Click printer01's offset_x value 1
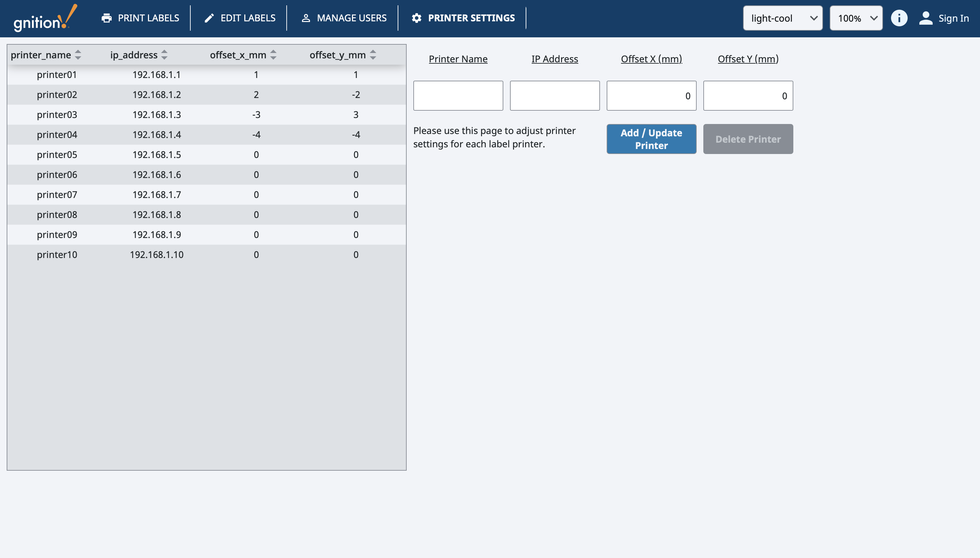 coord(256,75)
